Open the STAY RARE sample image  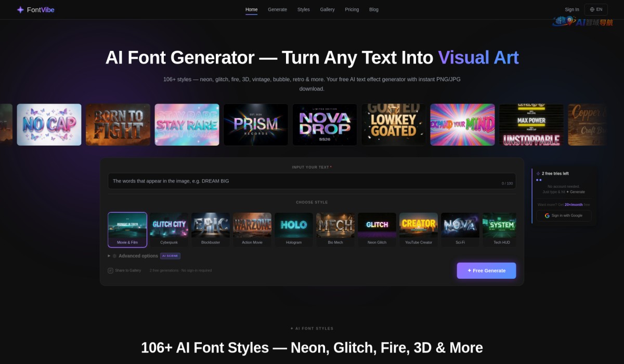coord(187,125)
